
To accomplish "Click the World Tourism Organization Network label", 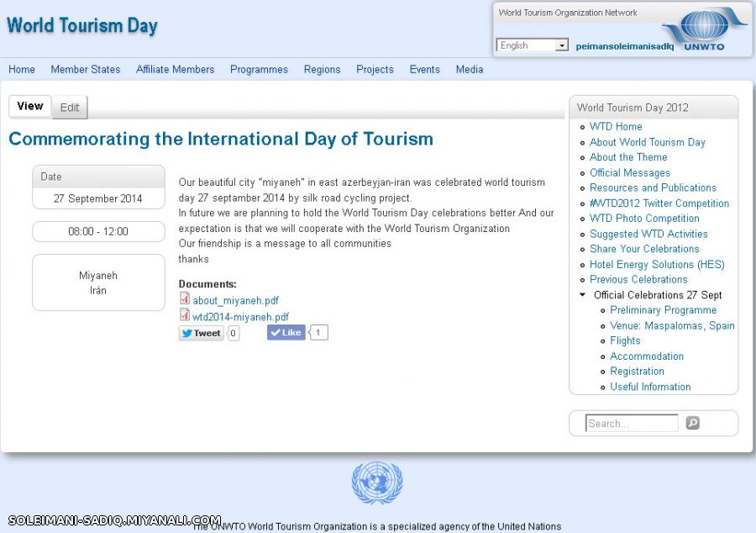I will click(x=568, y=13).
